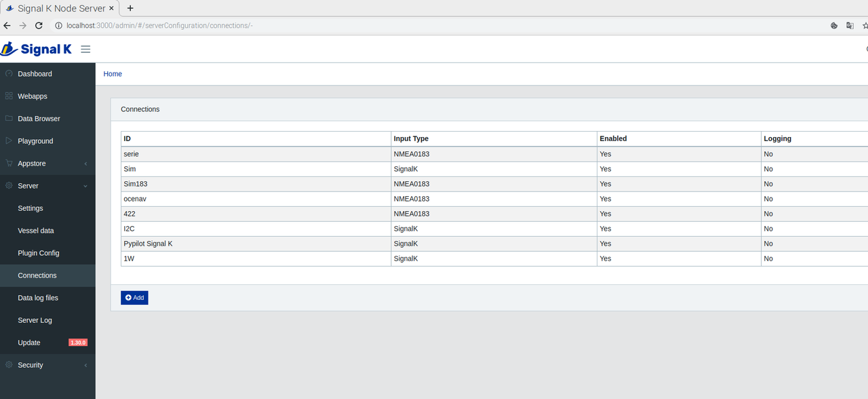Viewport: 868px width, 399px height.
Task: Open the Playground menu item
Action: [47, 140]
